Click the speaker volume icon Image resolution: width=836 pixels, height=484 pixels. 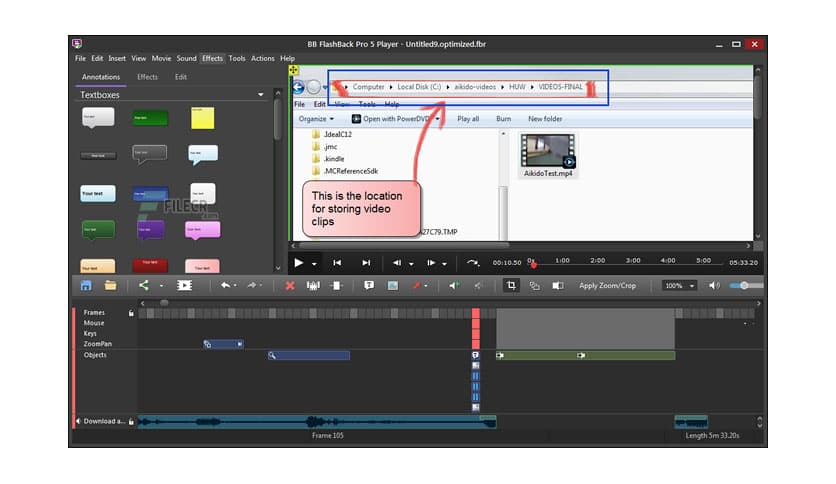pos(714,286)
